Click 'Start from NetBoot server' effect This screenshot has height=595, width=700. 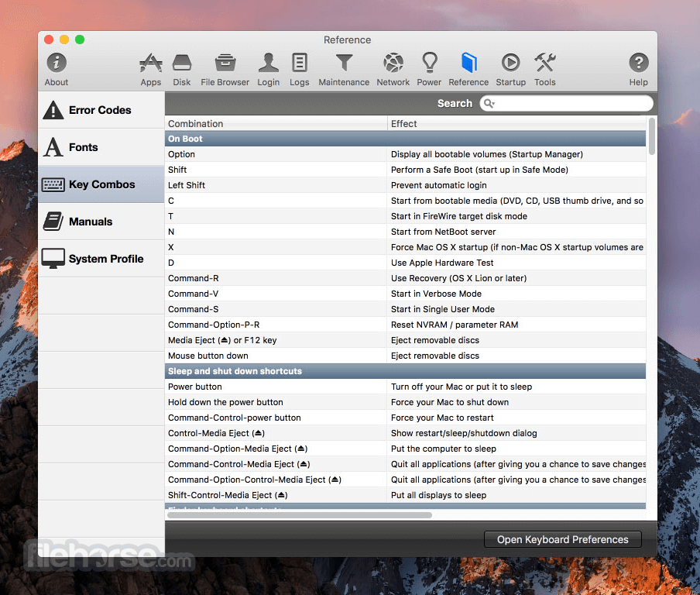(x=443, y=232)
